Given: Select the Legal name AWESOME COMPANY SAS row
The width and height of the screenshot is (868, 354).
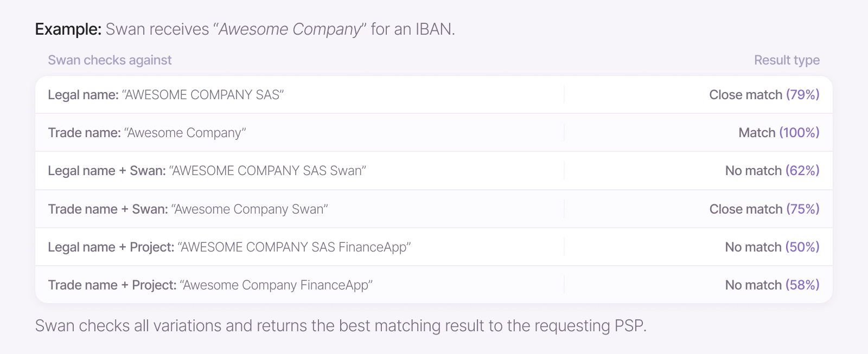Looking at the screenshot, I should coord(433,95).
